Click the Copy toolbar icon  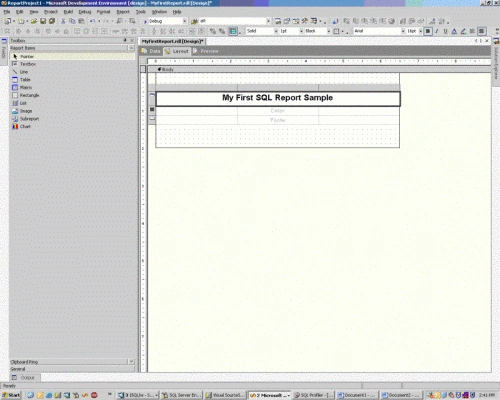coord(72,21)
